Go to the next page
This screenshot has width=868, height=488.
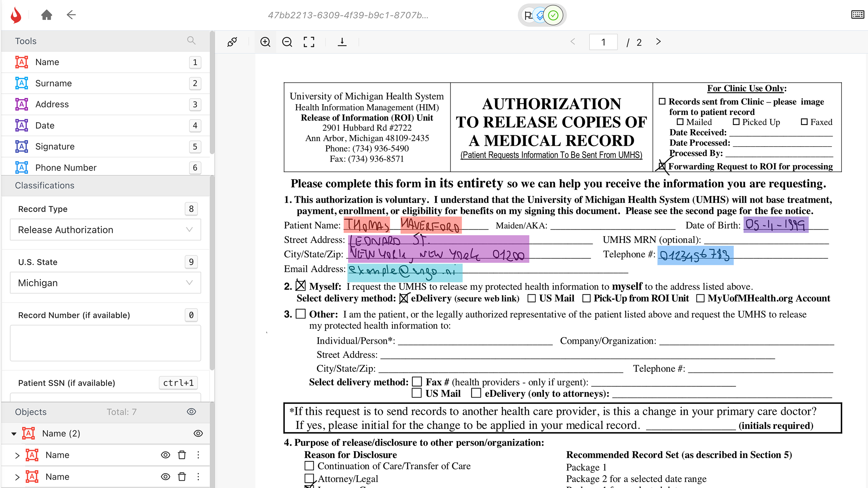pos(658,42)
